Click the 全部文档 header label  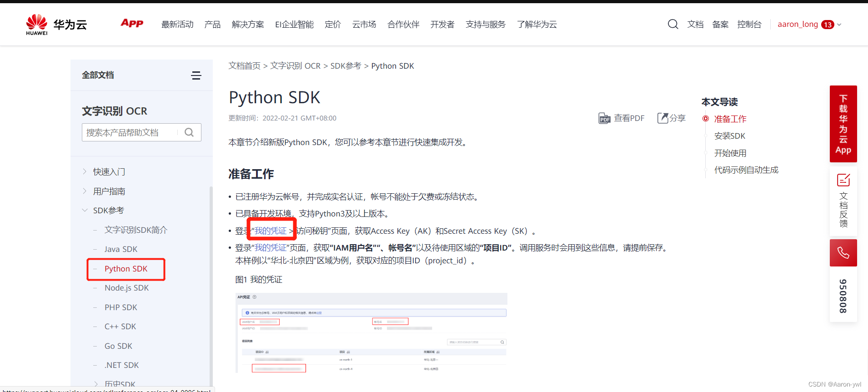pyautogui.click(x=98, y=75)
